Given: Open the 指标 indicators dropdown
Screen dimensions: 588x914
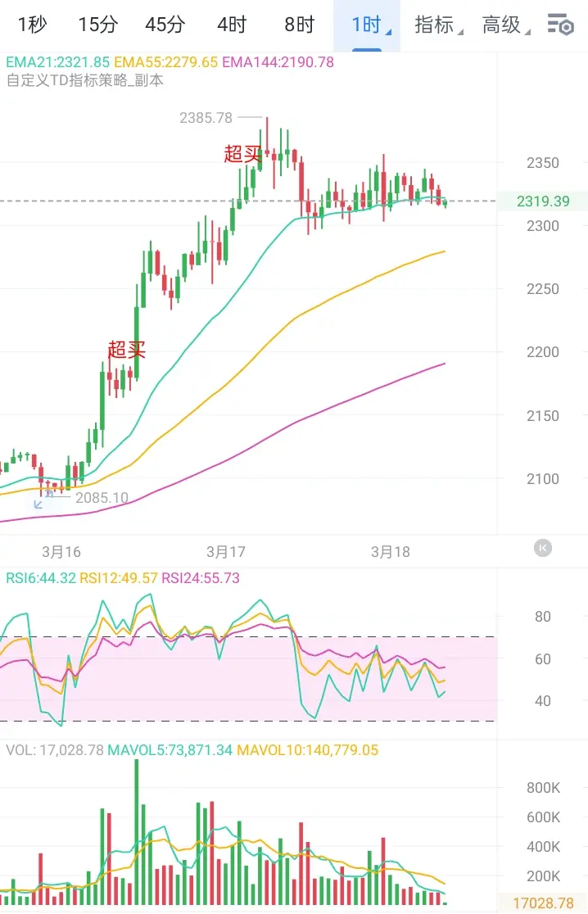Looking at the screenshot, I should click(438, 25).
